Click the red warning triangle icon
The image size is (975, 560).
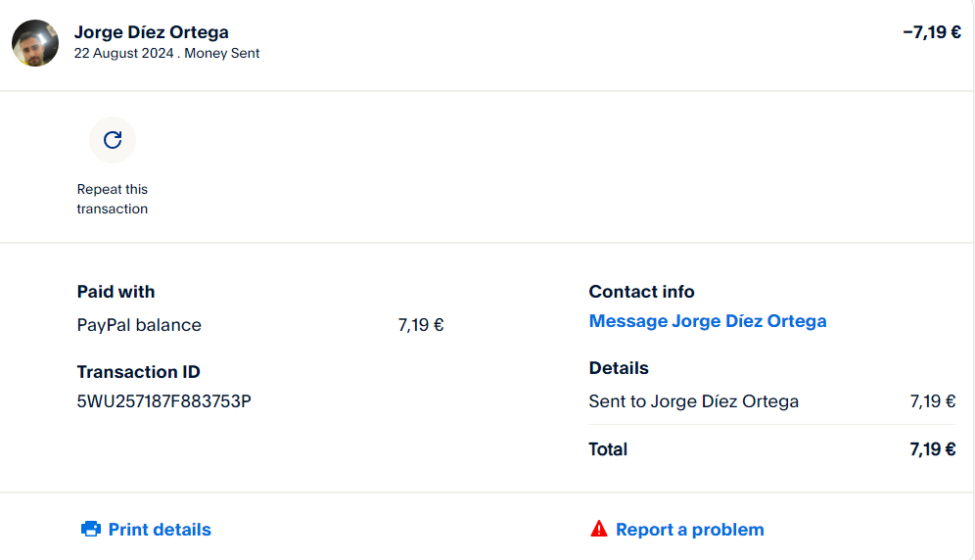coord(599,530)
